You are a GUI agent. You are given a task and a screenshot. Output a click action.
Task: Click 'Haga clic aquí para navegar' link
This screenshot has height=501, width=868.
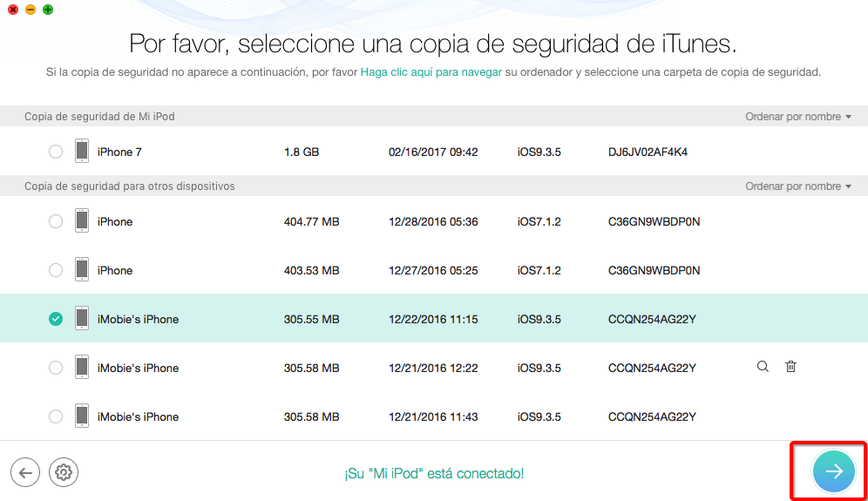click(431, 72)
